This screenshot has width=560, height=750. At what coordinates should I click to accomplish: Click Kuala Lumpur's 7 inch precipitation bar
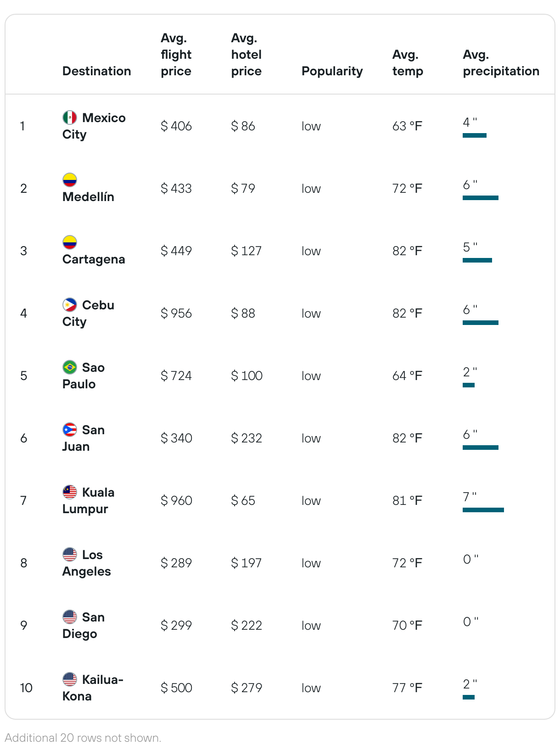coord(483,510)
